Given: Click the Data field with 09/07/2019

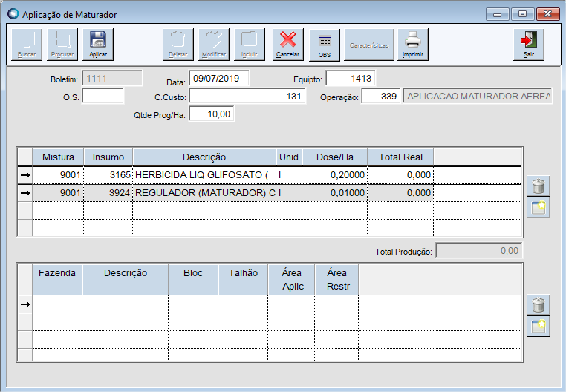Looking at the screenshot, I should pyautogui.click(x=218, y=79).
